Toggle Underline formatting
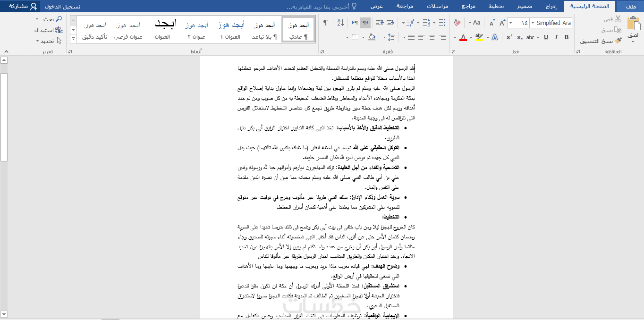Image resolution: width=644 pixels, height=320 pixels. tap(546, 37)
